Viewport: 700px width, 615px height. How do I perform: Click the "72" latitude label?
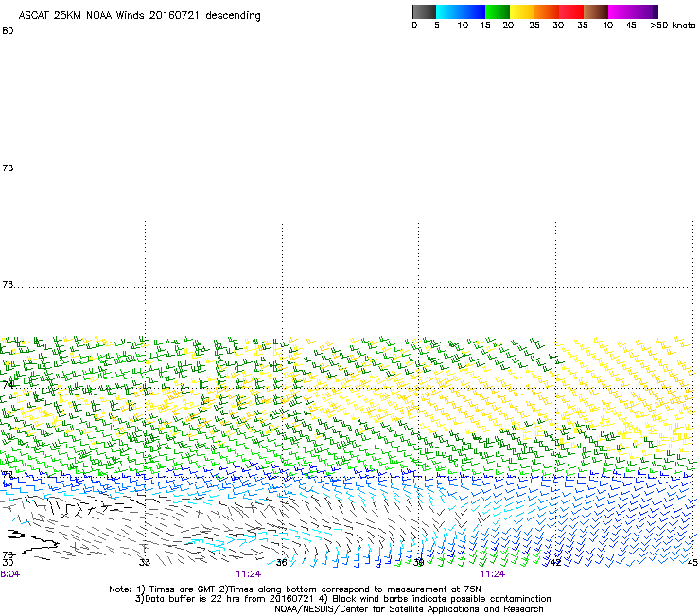pos(8,474)
